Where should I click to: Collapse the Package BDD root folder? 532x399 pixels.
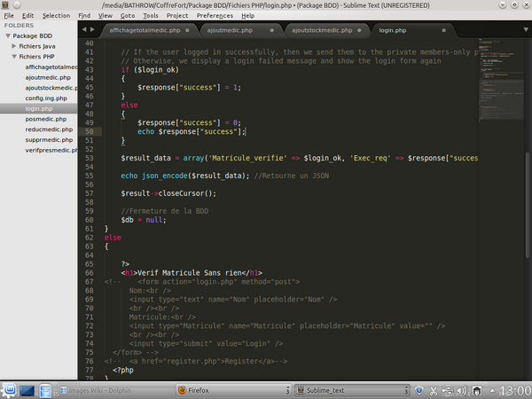click(x=7, y=35)
